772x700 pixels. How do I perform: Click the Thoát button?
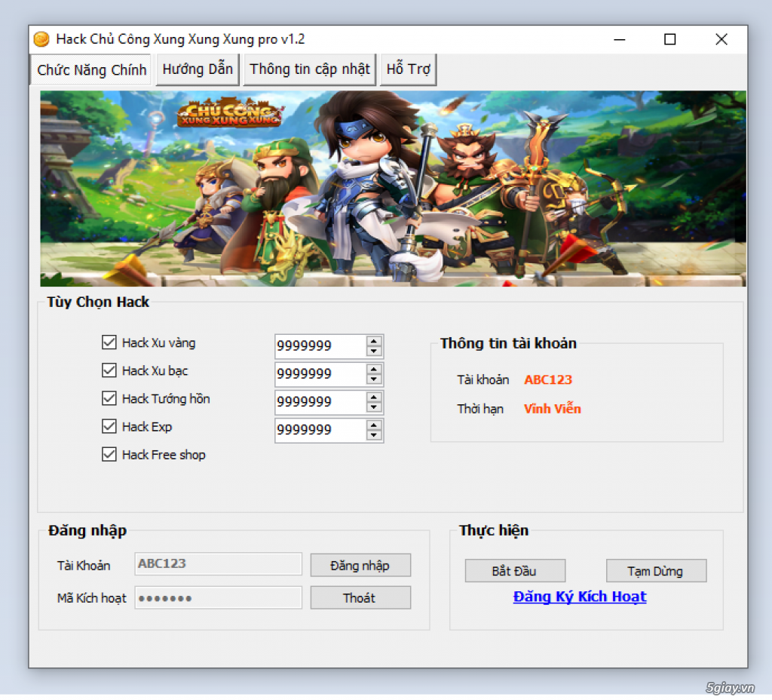click(x=360, y=597)
